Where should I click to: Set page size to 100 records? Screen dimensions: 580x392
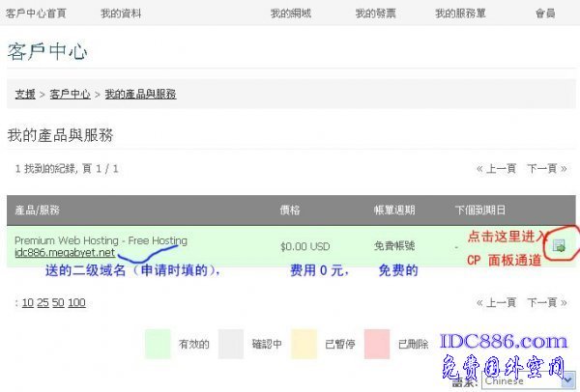[x=76, y=303]
